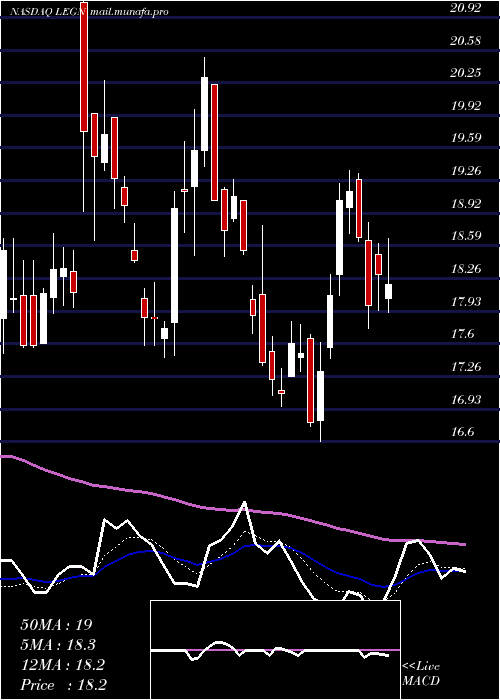Select the 17.93 price axis label

pyautogui.click(x=466, y=302)
